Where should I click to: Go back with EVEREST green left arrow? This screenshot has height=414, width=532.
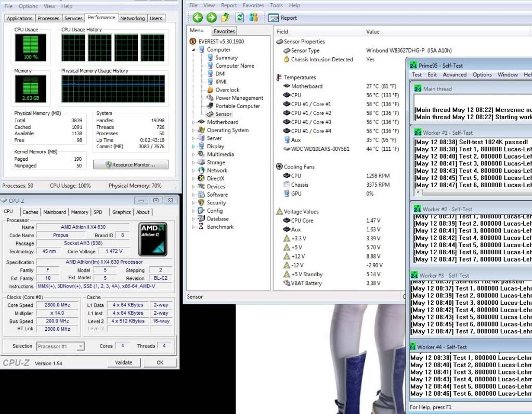[x=198, y=18]
